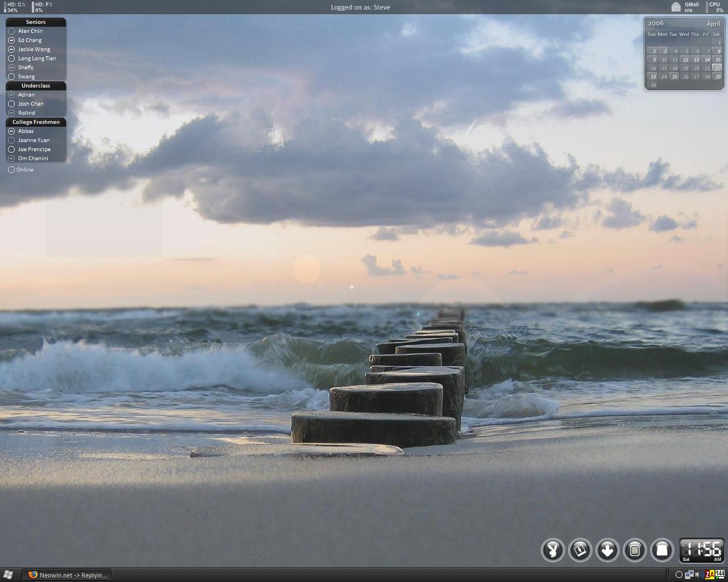Click the ZoneAlarm ZA tray icon

[709, 575]
